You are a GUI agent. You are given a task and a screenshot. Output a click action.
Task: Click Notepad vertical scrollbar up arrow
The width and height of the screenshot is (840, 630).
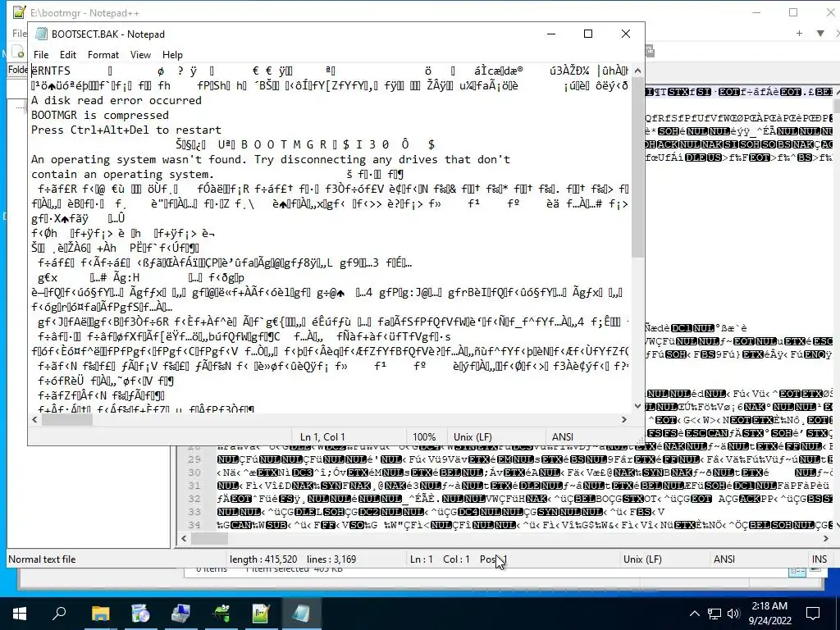[x=637, y=71]
